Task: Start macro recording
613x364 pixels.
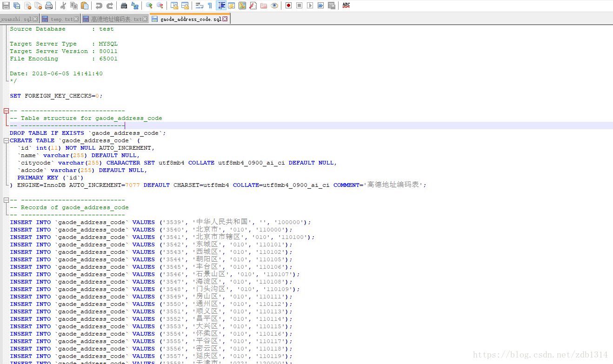Action: [x=288, y=6]
